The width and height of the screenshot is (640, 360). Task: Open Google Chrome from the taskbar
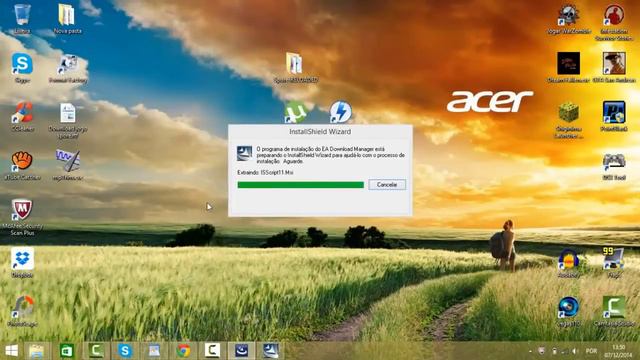coord(183,351)
